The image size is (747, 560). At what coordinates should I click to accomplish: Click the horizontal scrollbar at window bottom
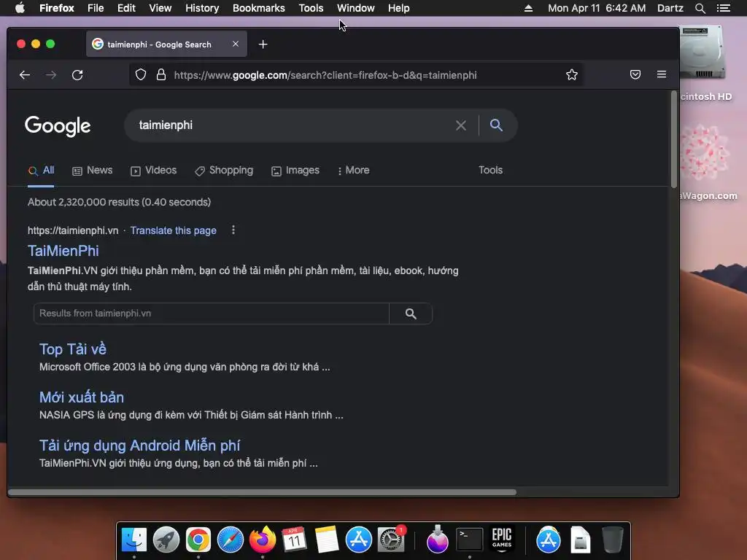(x=262, y=492)
